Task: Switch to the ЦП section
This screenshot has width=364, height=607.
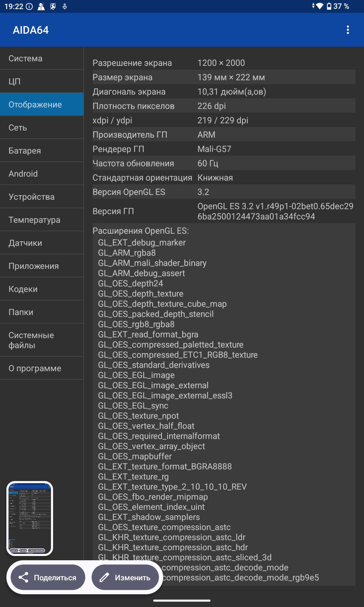Action: coord(42,81)
